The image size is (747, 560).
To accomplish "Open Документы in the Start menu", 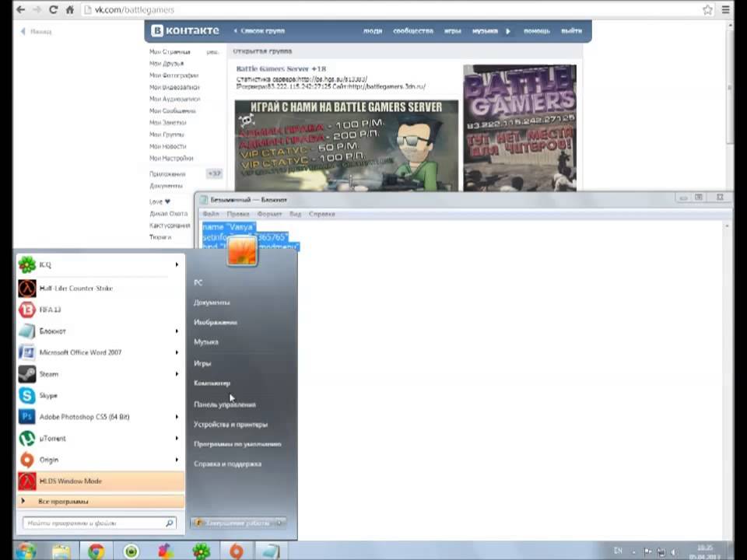I will pos(212,303).
